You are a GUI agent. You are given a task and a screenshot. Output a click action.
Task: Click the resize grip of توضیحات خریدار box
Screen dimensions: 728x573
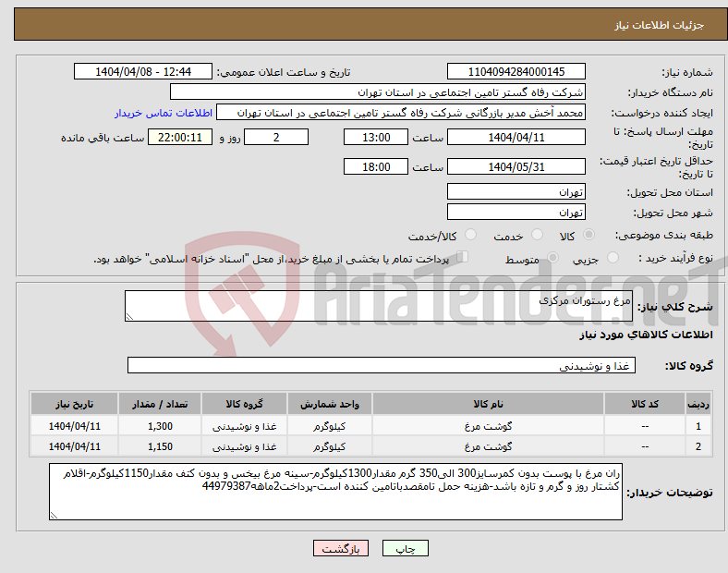click(x=54, y=516)
